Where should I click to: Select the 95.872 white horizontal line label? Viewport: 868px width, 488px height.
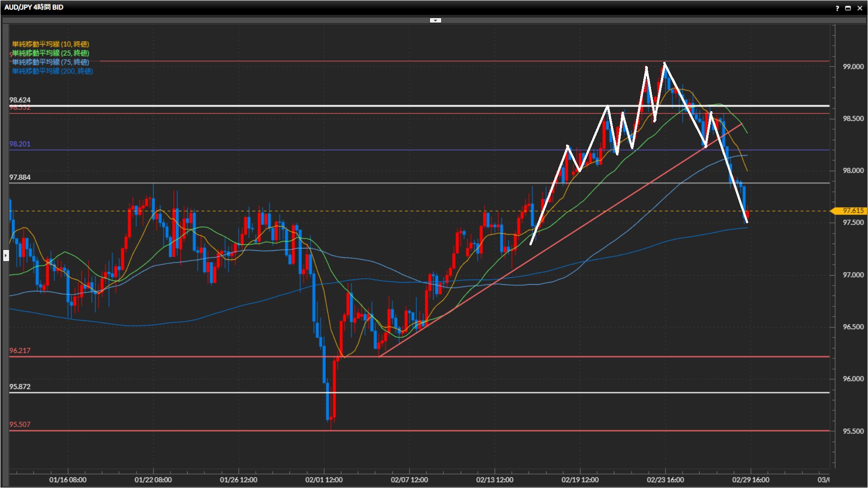tap(20, 387)
